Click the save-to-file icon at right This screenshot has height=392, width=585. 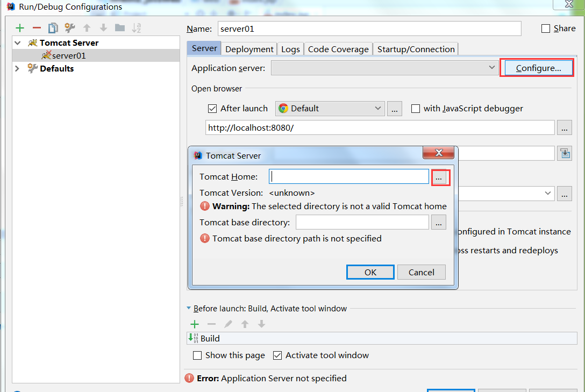click(x=565, y=153)
